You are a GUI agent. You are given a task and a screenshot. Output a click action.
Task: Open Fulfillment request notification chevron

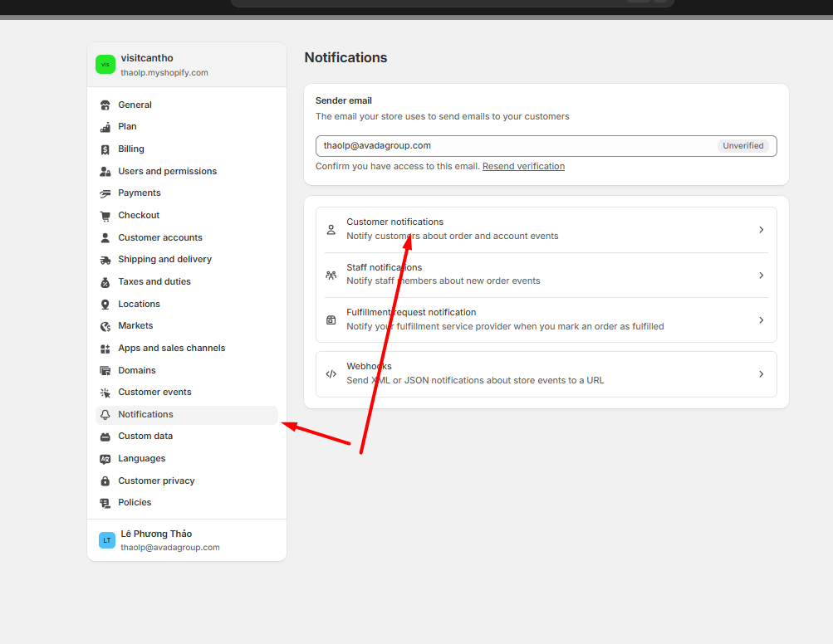coord(761,320)
